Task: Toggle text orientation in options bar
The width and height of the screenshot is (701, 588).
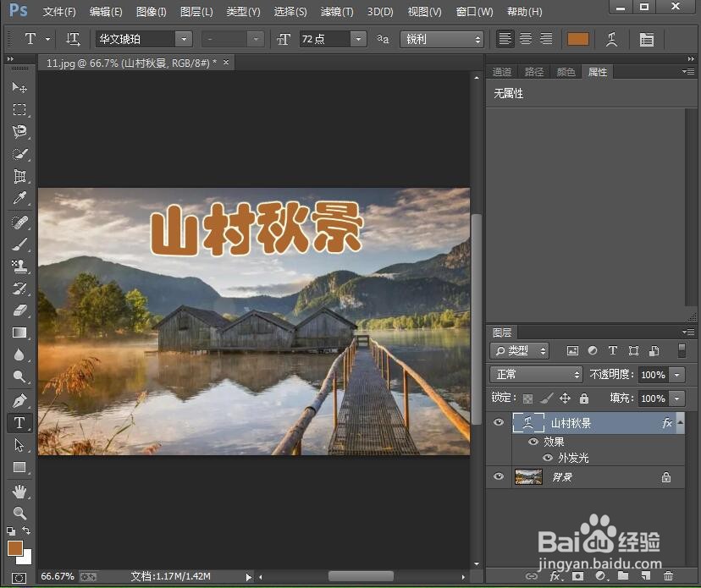Action: click(73, 39)
